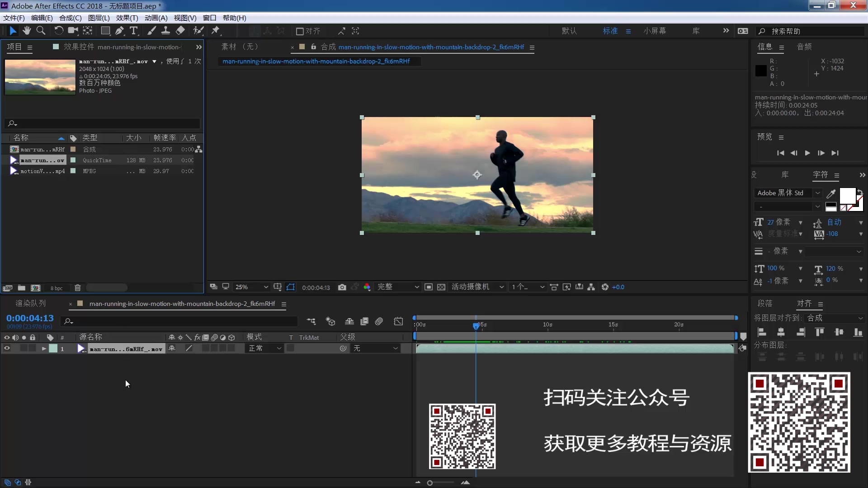Select the Pen tool
Viewport: 868px width, 488px height.
[x=119, y=31]
